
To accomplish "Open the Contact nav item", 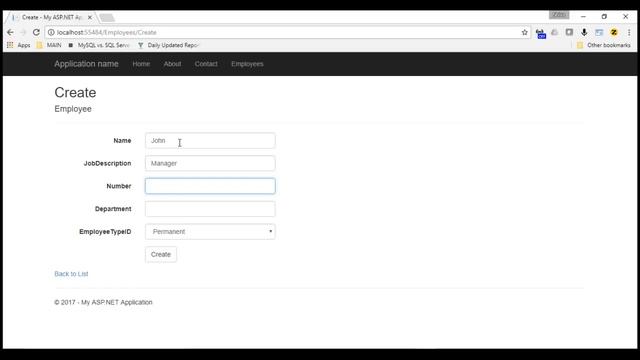I will tap(206, 64).
